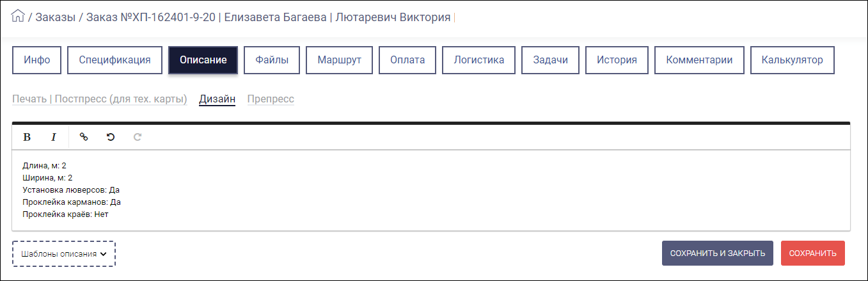Insert a link using chain icon

(83, 137)
